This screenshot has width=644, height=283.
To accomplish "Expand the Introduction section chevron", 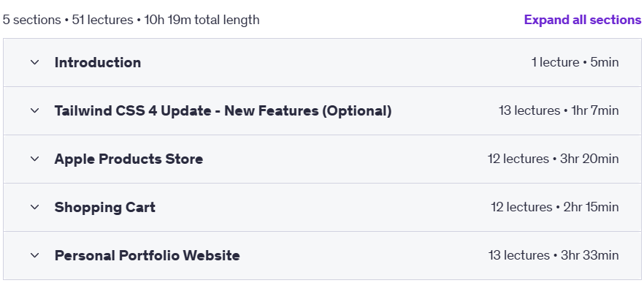I will pyautogui.click(x=35, y=63).
